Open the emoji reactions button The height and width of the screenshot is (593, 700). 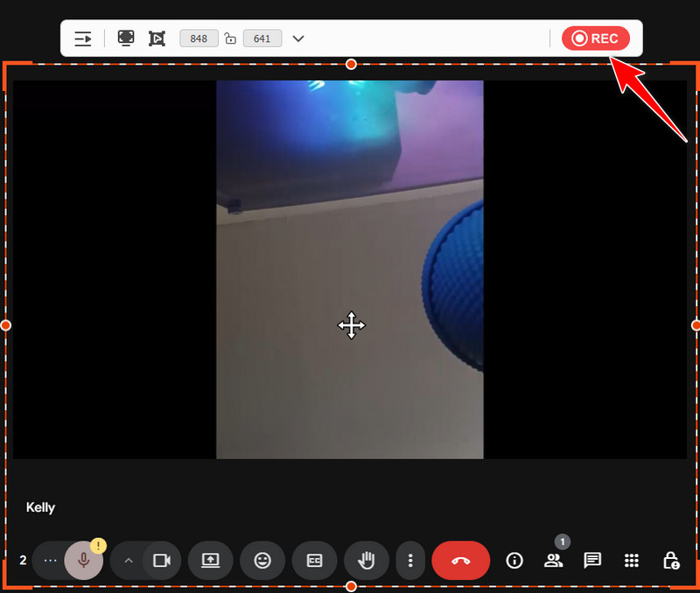point(262,561)
